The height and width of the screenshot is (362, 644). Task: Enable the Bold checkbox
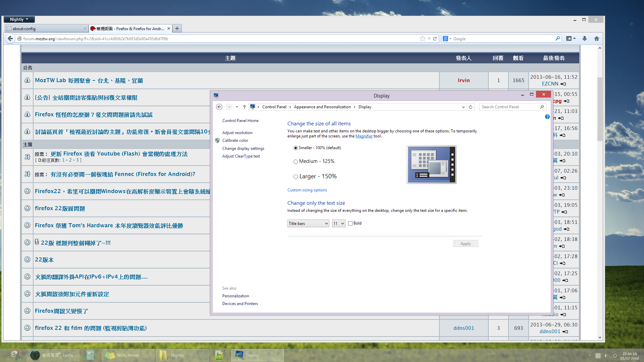(x=350, y=224)
